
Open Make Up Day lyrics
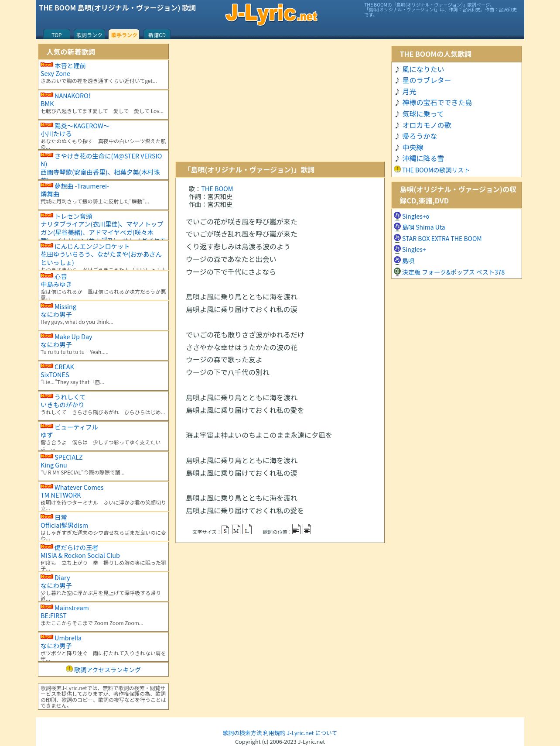coord(73,337)
